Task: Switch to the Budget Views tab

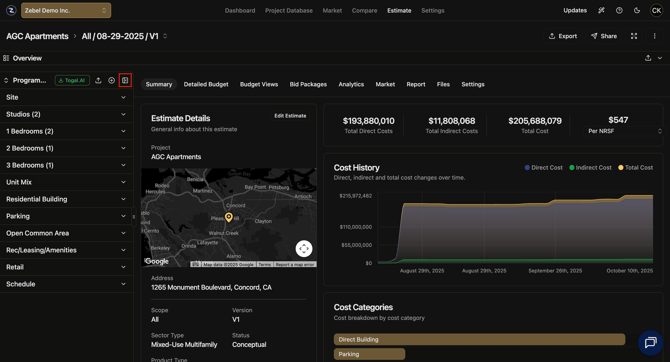Action: tap(259, 84)
